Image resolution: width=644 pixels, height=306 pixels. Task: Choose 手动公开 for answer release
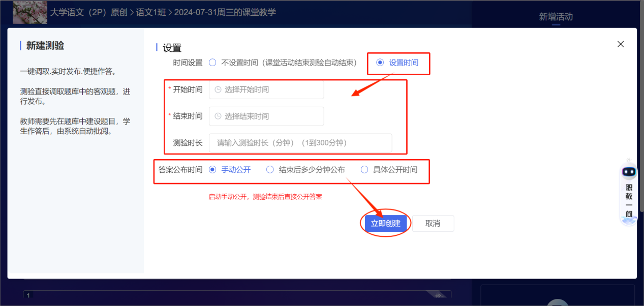[x=212, y=170]
